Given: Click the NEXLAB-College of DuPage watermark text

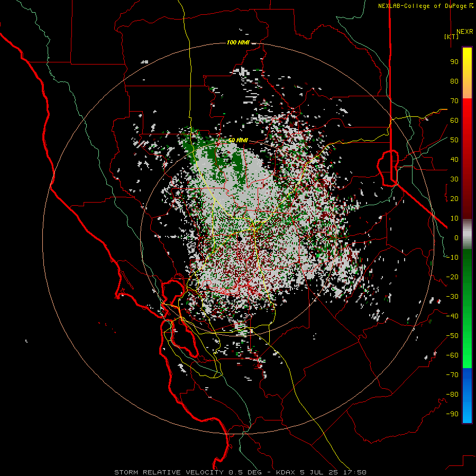Looking at the screenshot, I should pyautogui.click(x=425, y=6).
